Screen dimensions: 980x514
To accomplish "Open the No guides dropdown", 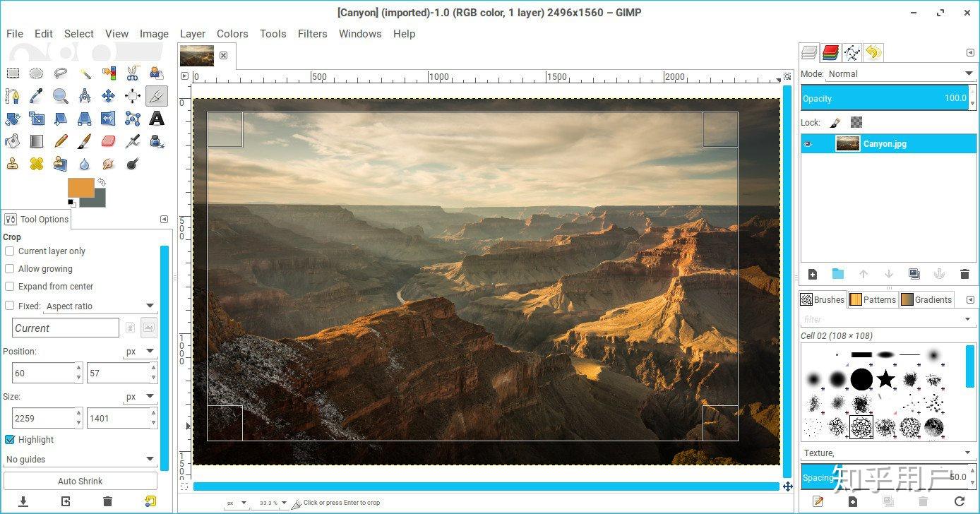I will [80, 459].
